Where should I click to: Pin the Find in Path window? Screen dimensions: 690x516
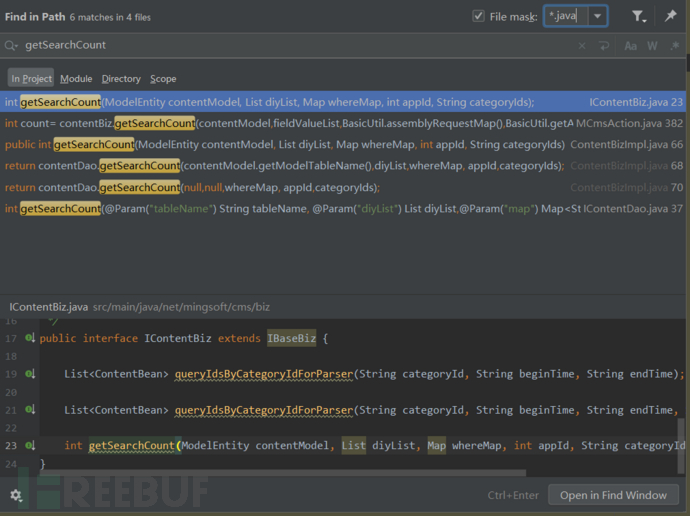670,16
